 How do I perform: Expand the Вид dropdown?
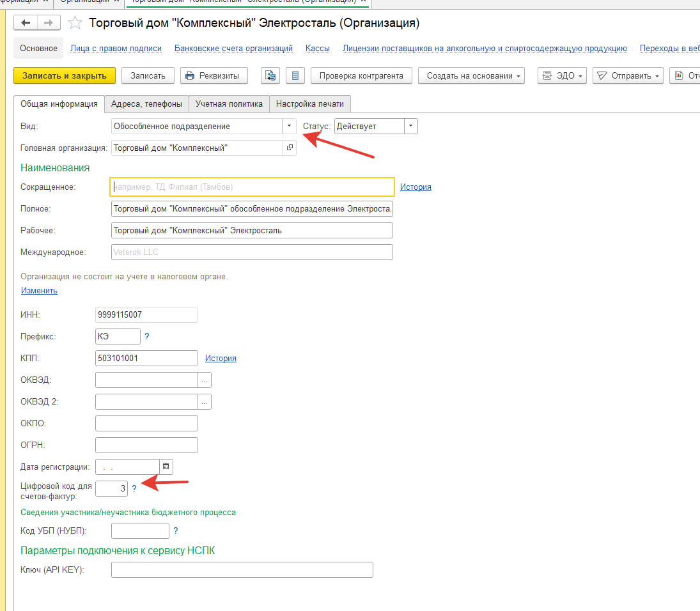290,127
